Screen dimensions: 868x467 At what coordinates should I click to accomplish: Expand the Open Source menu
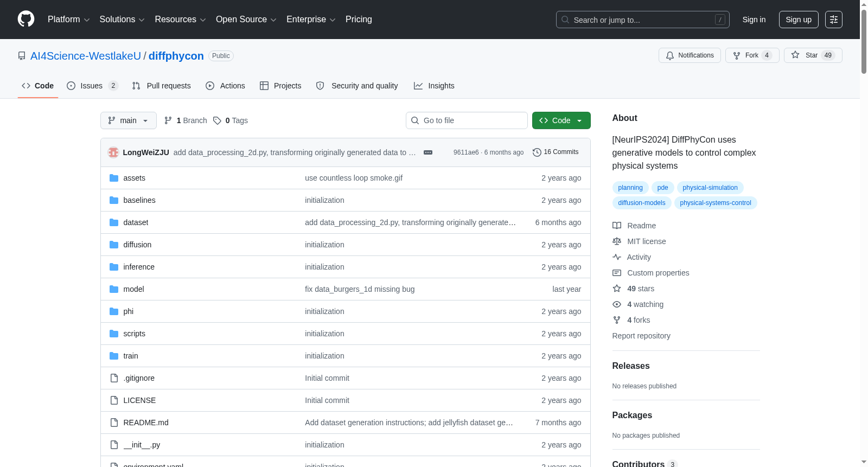click(x=246, y=20)
